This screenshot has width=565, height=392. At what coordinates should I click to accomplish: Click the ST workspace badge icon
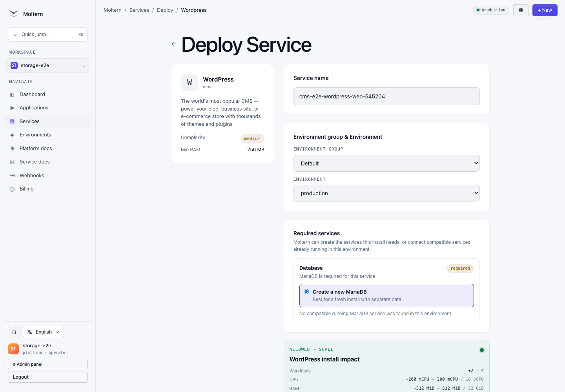[x=14, y=65]
